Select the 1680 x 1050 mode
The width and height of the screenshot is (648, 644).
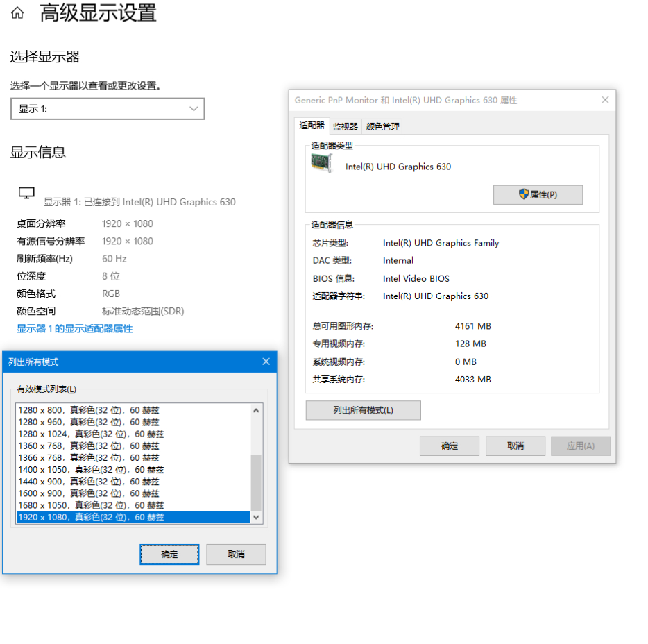(x=133, y=505)
